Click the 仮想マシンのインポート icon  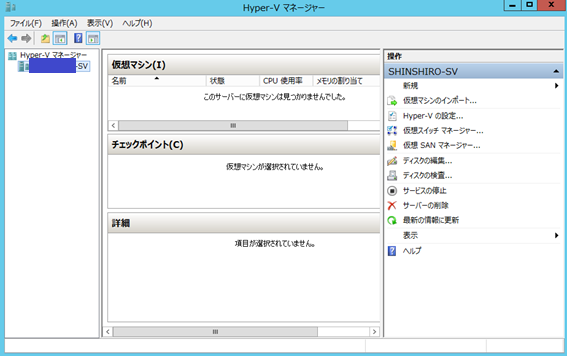(x=392, y=101)
